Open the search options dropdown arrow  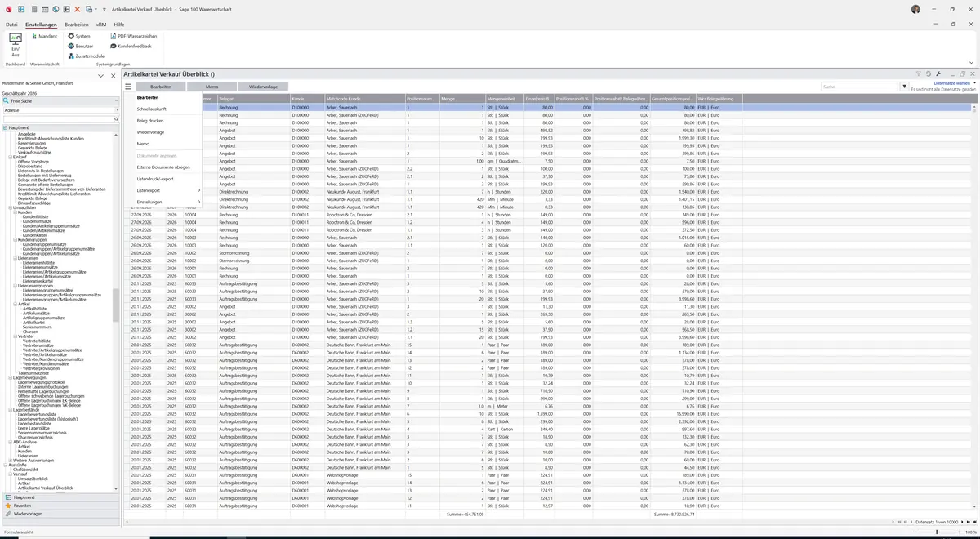coord(904,86)
